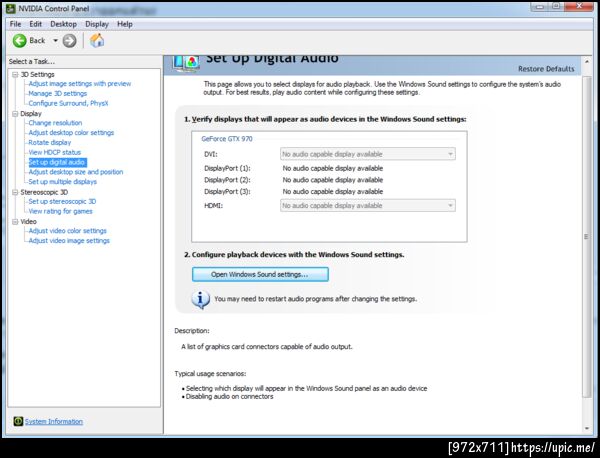This screenshot has height=458, width=600.
Task: Open the Back history dropdown arrow
Action: click(x=55, y=41)
